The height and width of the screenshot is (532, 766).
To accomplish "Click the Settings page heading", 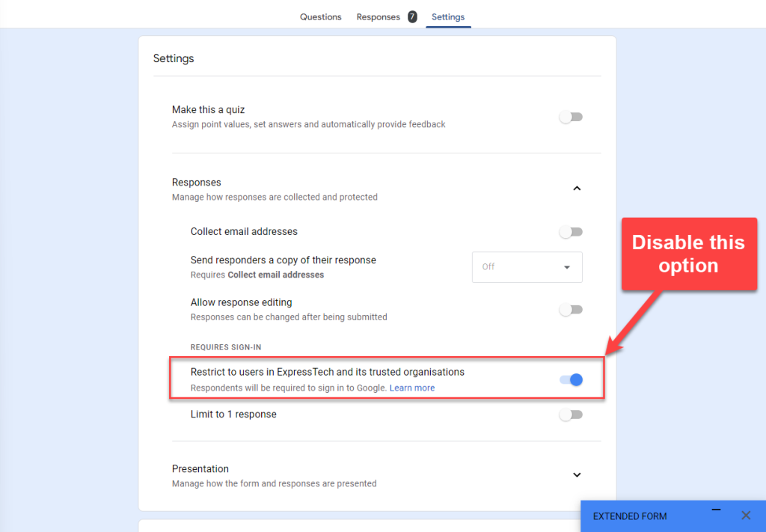I will [x=174, y=58].
